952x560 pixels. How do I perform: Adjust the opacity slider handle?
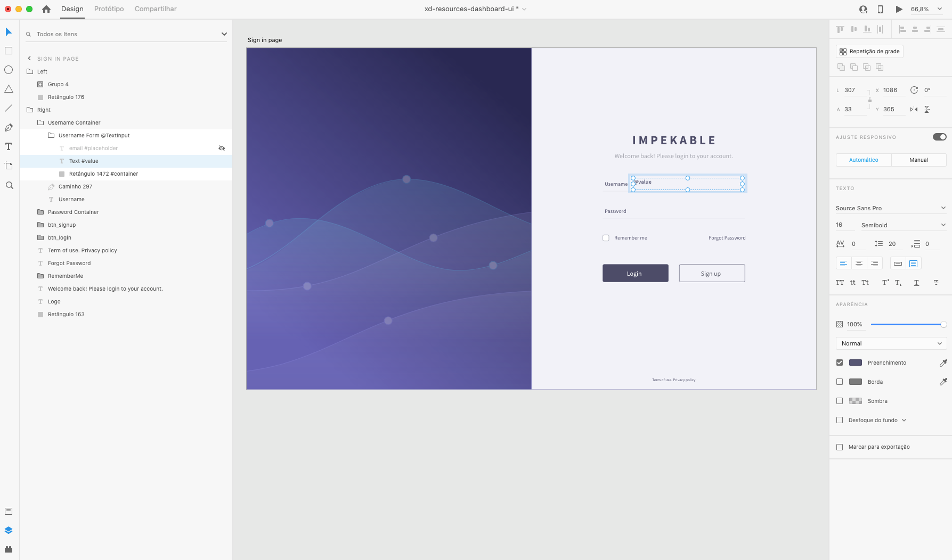(x=943, y=324)
